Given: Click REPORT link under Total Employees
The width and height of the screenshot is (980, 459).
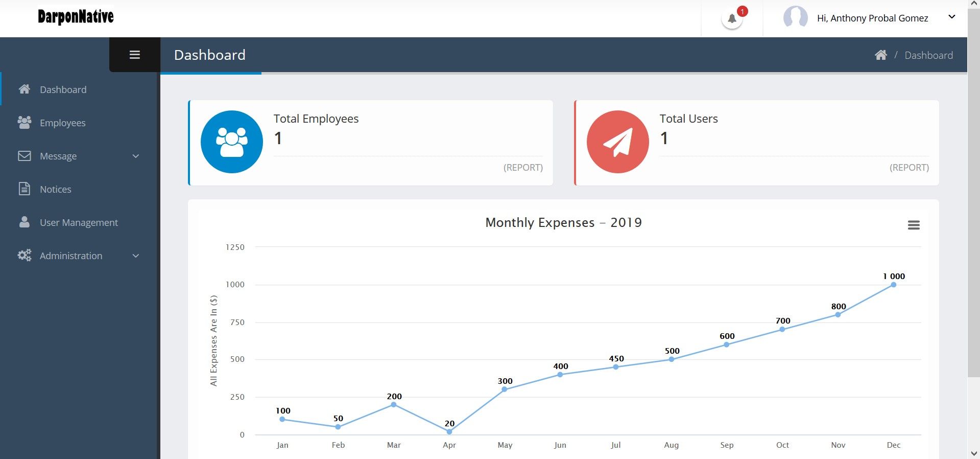Looking at the screenshot, I should click(x=523, y=168).
